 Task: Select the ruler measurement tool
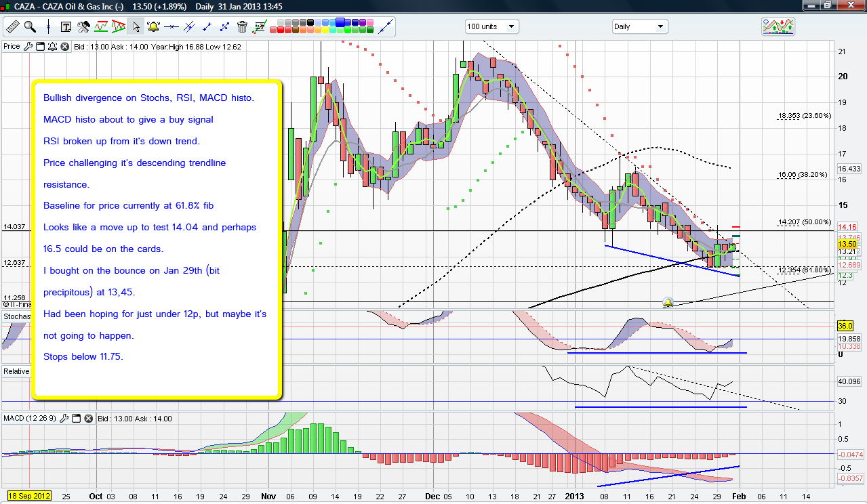pyautogui.click(x=12, y=27)
